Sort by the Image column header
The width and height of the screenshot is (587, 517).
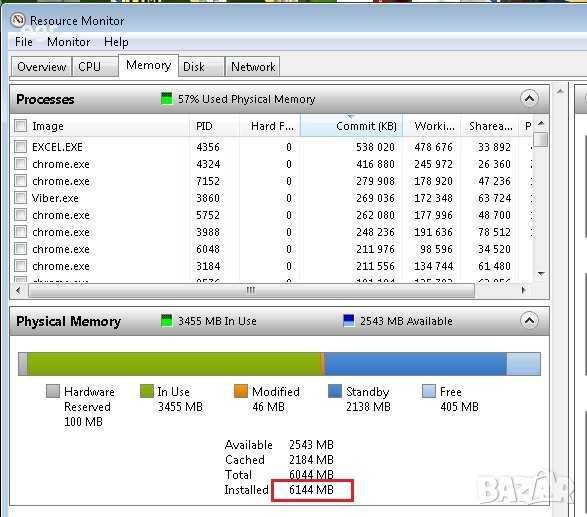(48, 126)
